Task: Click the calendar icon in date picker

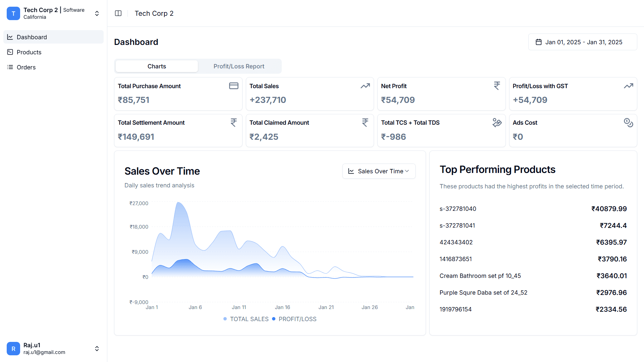Action: (x=539, y=42)
